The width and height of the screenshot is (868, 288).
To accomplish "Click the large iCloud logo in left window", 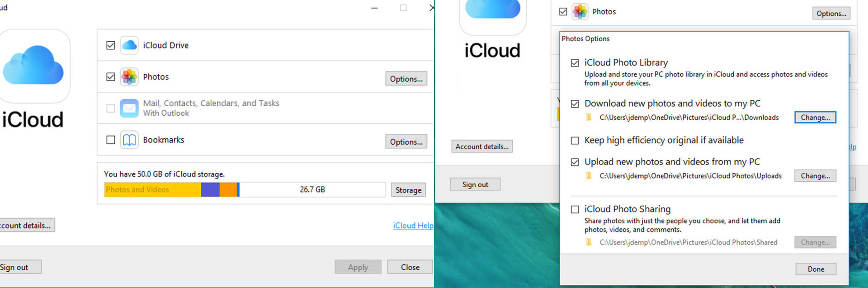I will click(x=33, y=66).
